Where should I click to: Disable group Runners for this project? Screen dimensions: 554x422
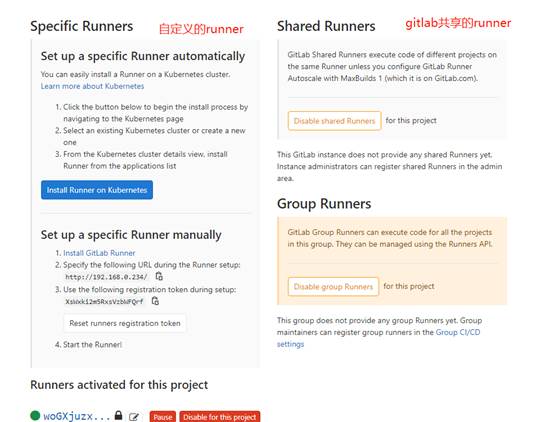click(x=333, y=286)
